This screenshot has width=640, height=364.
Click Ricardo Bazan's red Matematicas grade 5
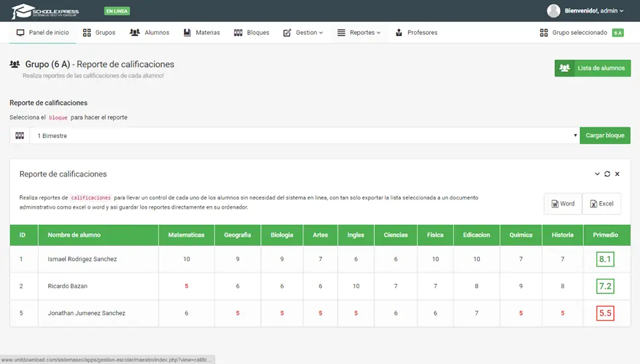pos(187,286)
